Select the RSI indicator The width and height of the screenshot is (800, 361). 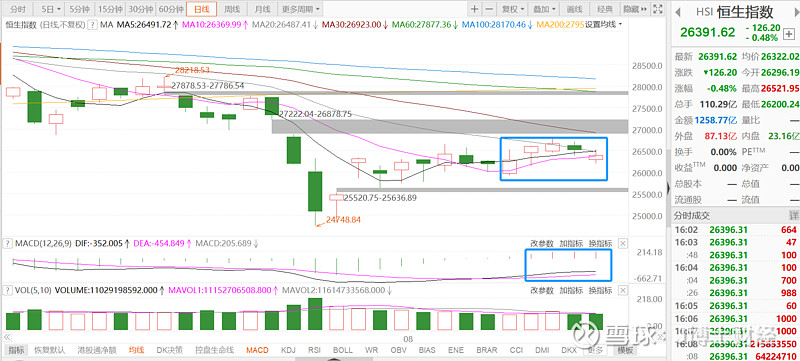click(314, 350)
